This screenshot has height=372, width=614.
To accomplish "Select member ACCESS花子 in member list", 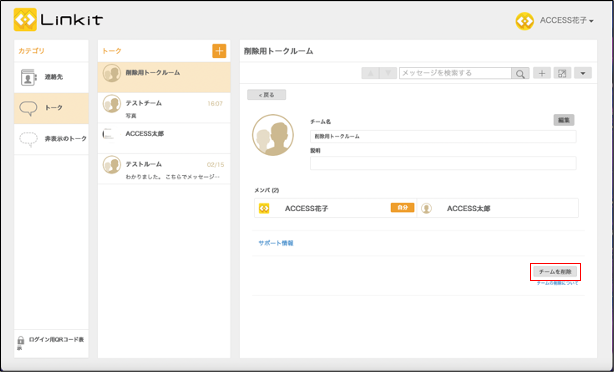I will [336, 208].
